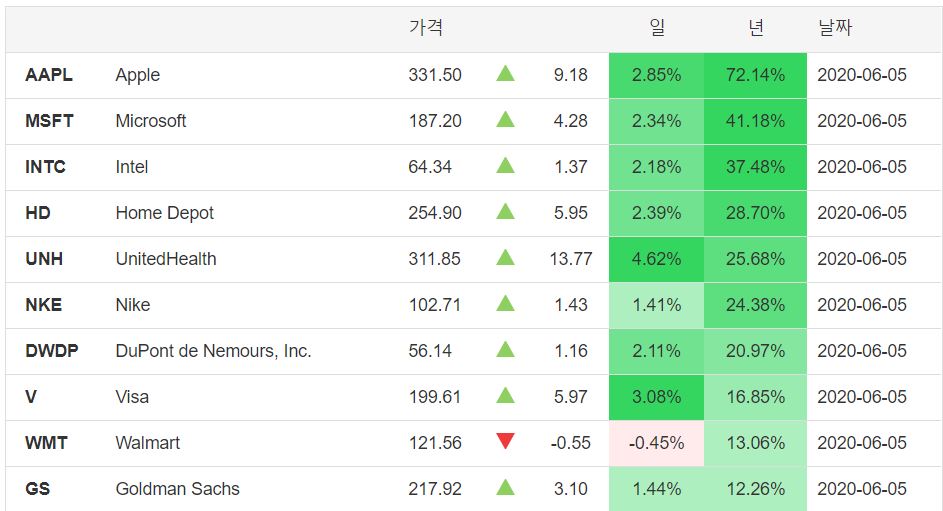The height and width of the screenshot is (511, 943).
Task: Click the Goldman Sachs price 217.92
Action: pos(434,489)
